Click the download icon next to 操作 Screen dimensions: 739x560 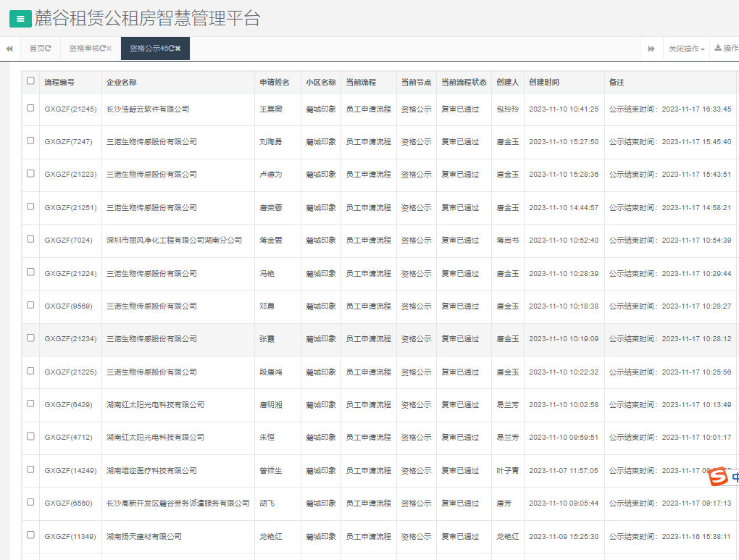718,49
